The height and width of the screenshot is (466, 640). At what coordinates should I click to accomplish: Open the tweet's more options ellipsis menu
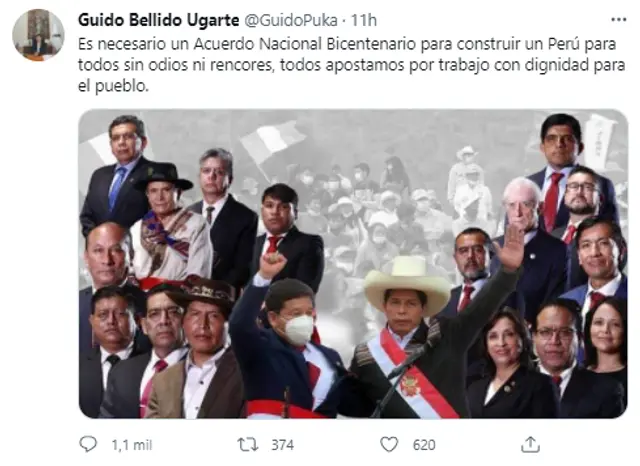tap(618, 20)
